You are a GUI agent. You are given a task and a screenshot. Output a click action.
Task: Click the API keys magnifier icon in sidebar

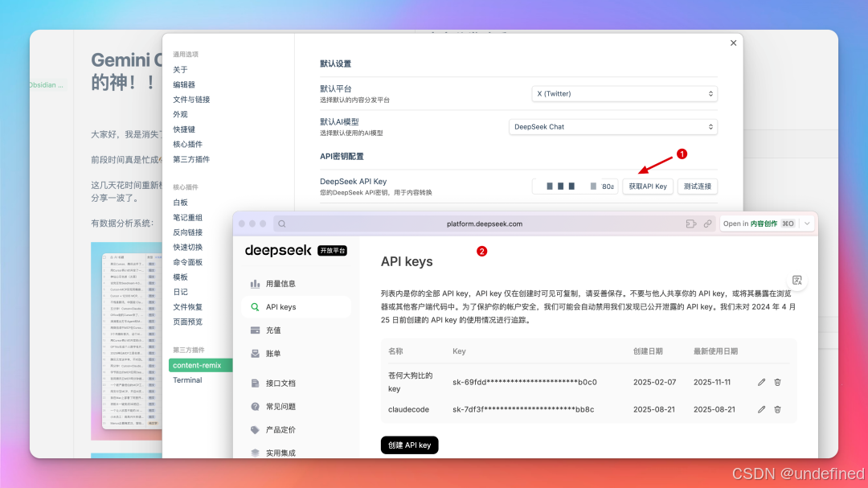click(255, 307)
